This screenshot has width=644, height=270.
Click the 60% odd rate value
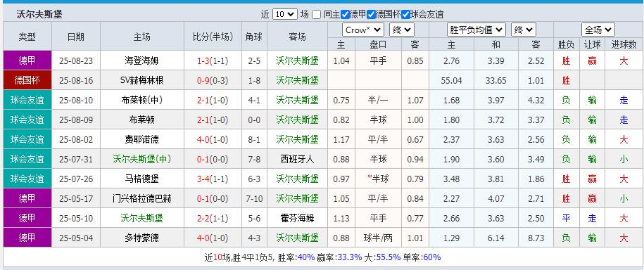(431, 257)
